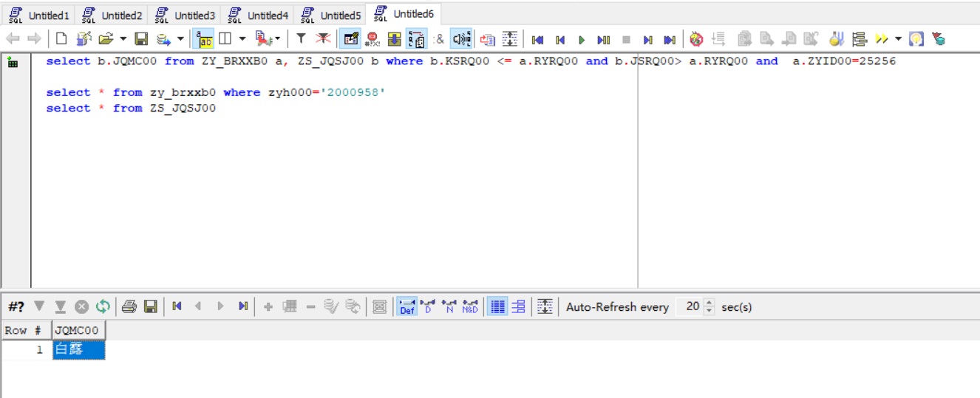Click the JQMC00 column header
Image resolution: width=980 pixels, height=398 pixels.
78,330
